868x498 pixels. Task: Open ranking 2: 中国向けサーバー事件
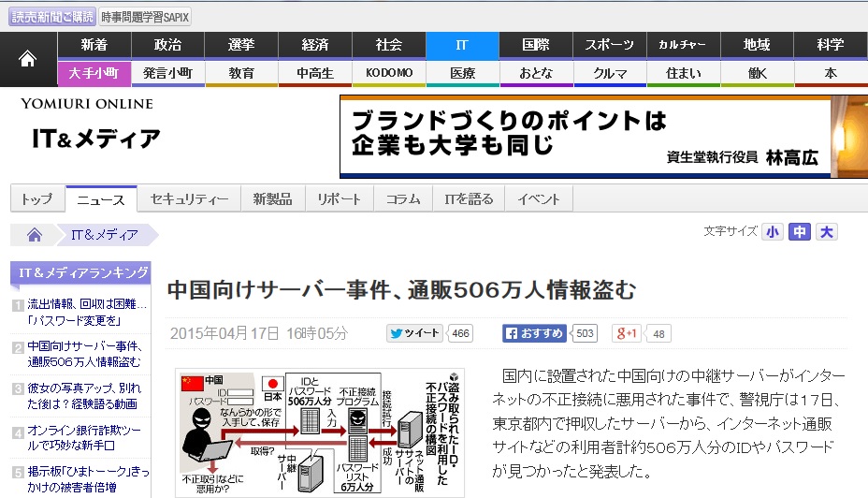pyautogui.click(x=85, y=354)
